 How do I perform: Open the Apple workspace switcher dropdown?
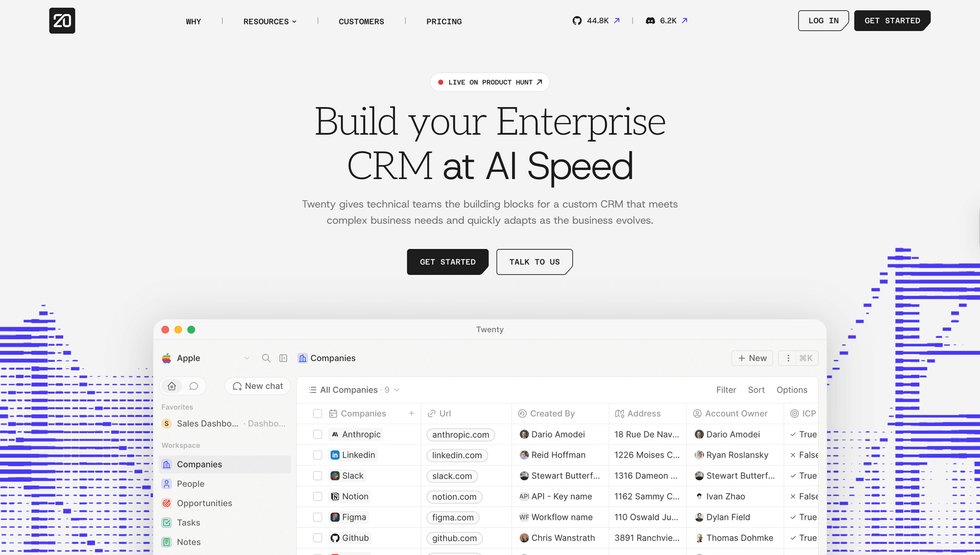(x=247, y=358)
